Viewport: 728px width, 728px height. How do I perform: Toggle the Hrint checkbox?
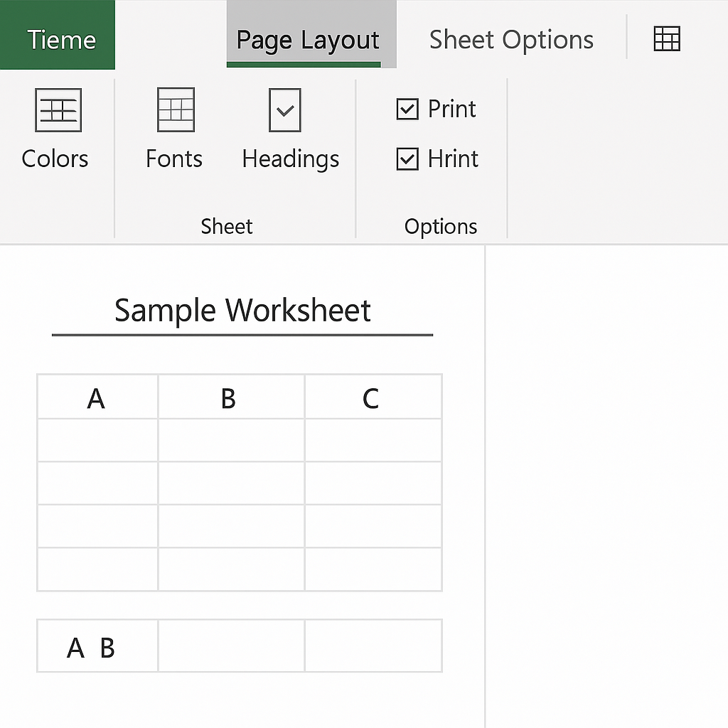[x=407, y=159]
